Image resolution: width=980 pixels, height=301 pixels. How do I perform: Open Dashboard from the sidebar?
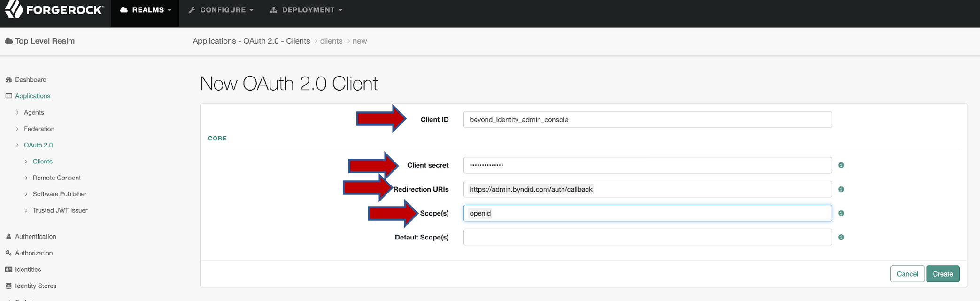31,80
